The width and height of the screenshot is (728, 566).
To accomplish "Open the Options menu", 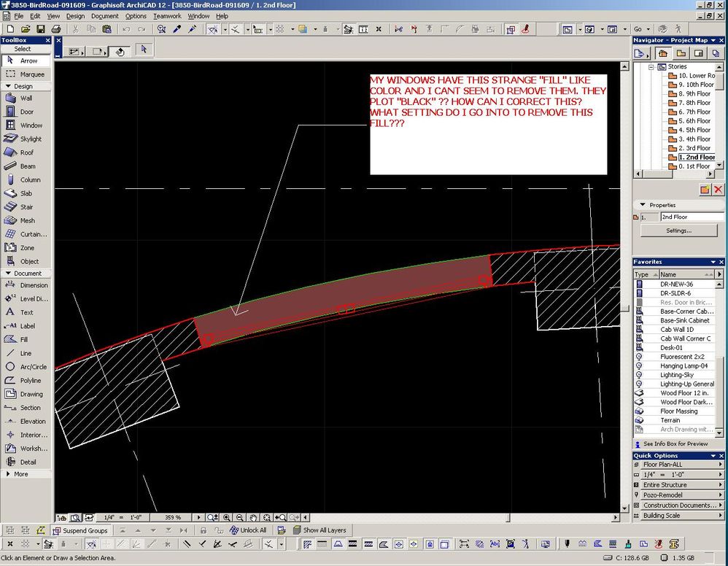I will [x=136, y=16].
